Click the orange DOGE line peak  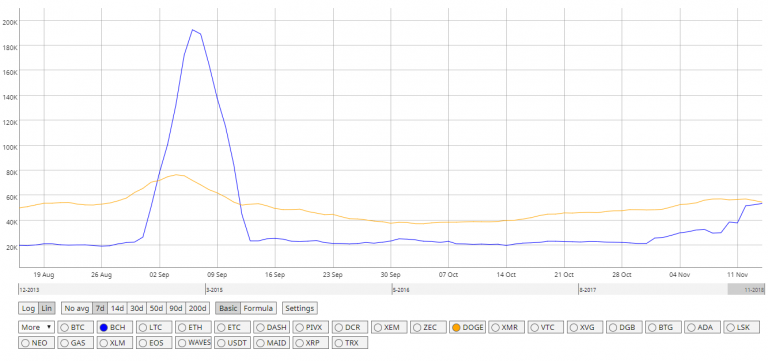coord(177,174)
